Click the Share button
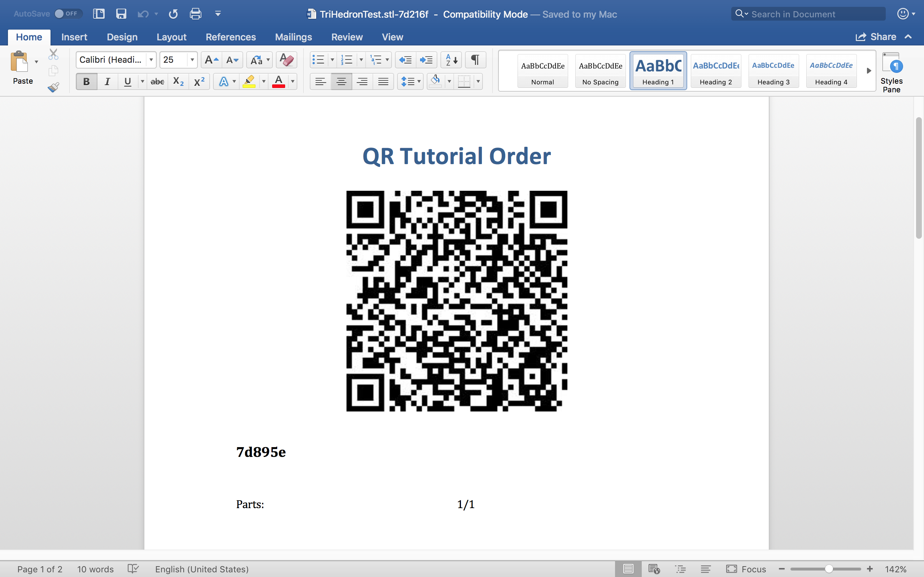Image resolution: width=924 pixels, height=577 pixels. (x=876, y=37)
